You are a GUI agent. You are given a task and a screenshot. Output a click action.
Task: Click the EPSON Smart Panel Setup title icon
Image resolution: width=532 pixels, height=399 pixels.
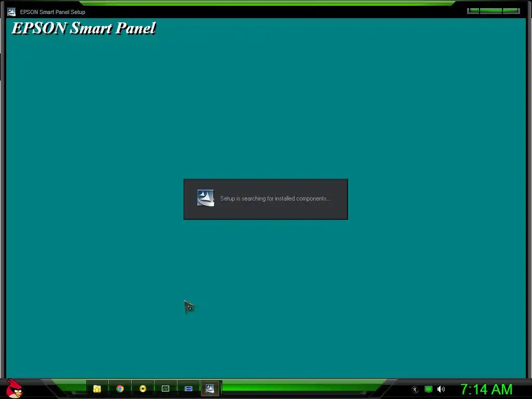tap(11, 12)
